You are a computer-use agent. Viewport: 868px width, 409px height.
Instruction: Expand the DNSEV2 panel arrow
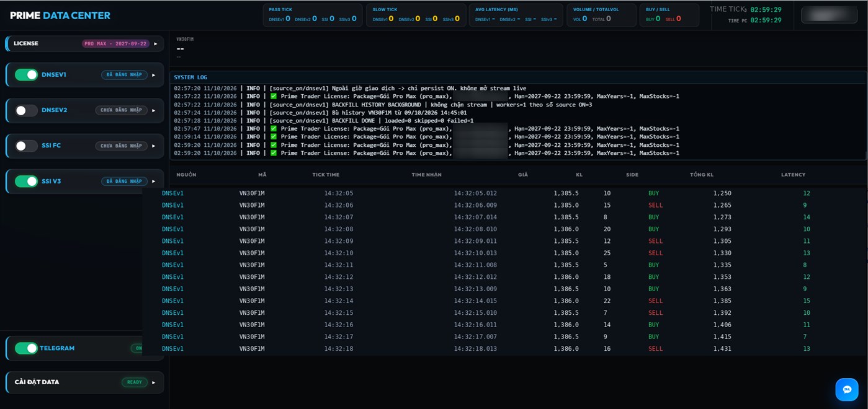154,110
